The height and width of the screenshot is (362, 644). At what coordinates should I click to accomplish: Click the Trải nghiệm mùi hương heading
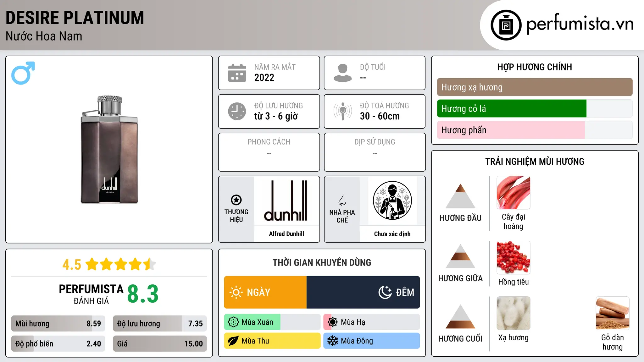(535, 162)
